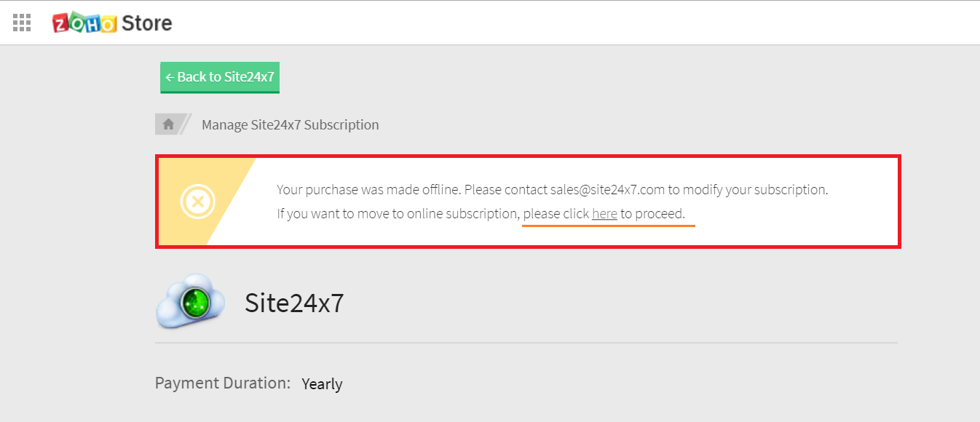
Task: Select Manage Site24x7 Subscription breadcrumb text
Action: pyautogui.click(x=290, y=124)
